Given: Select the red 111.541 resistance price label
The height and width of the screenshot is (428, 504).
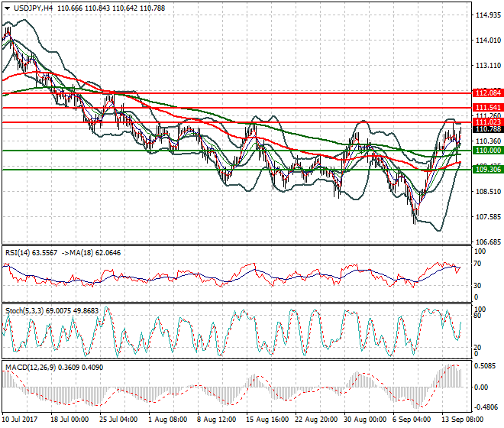Looking at the screenshot, I should (488, 108).
